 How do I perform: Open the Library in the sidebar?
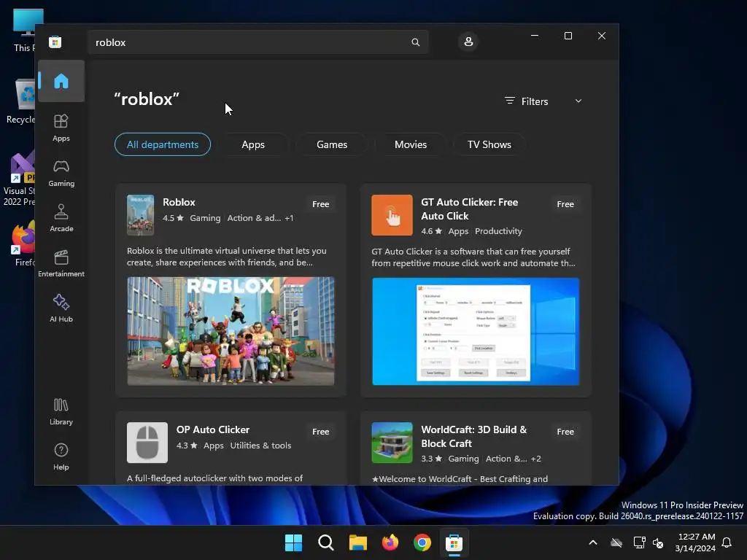[61, 412]
